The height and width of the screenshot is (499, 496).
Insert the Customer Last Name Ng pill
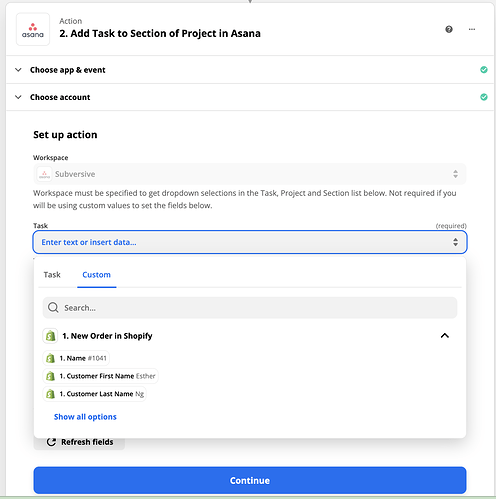click(x=95, y=394)
